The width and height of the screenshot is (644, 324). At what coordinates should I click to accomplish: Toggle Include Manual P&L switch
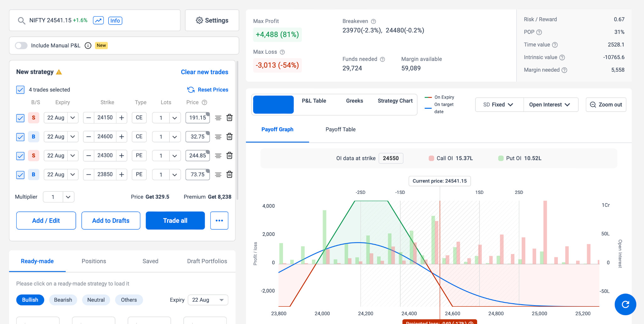(x=21, y=46)
